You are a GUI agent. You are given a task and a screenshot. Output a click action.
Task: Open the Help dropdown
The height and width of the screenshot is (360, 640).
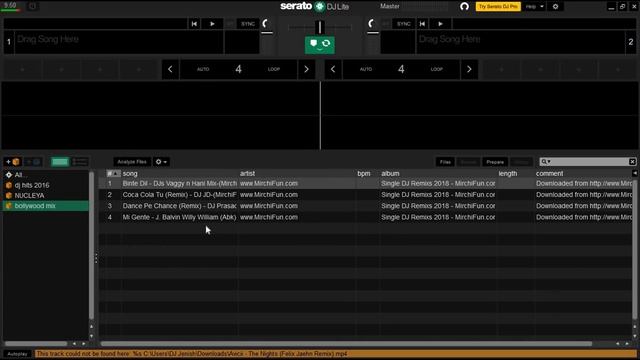coord(535,7)
